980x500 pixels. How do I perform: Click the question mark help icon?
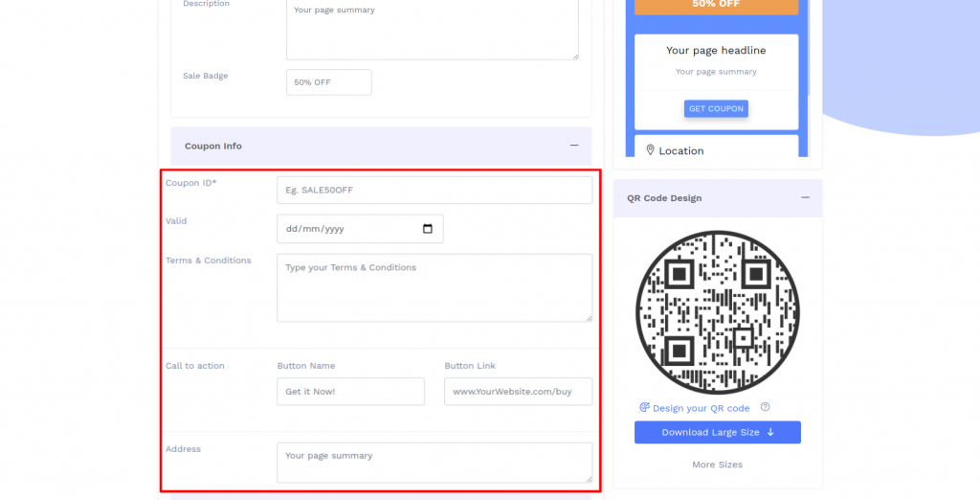click(765, 407)
